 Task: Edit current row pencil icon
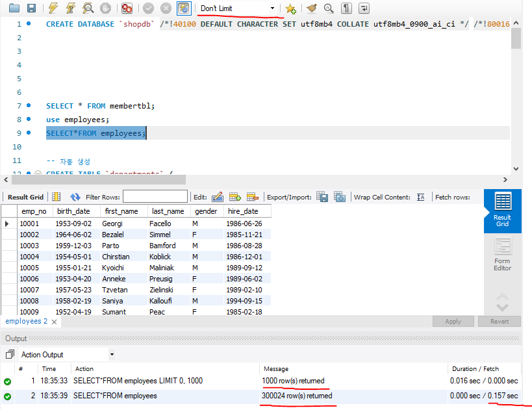pos(218,197)
